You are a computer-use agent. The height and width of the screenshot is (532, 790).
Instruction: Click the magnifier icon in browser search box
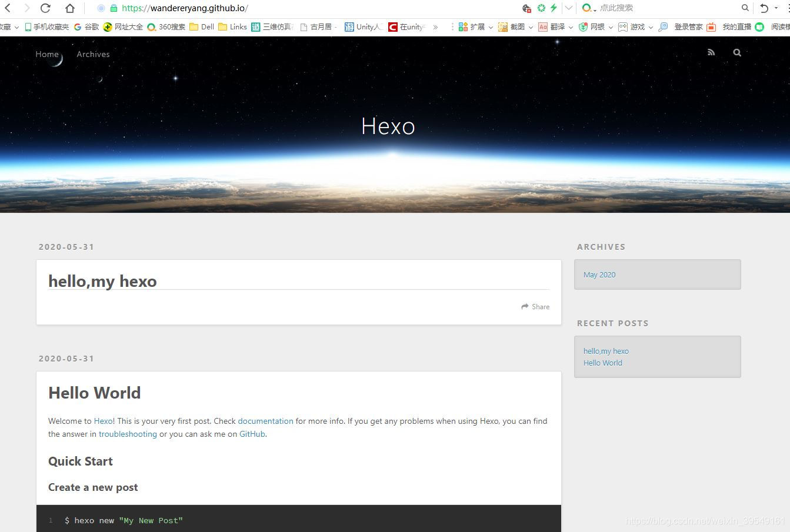pos(745,8)
